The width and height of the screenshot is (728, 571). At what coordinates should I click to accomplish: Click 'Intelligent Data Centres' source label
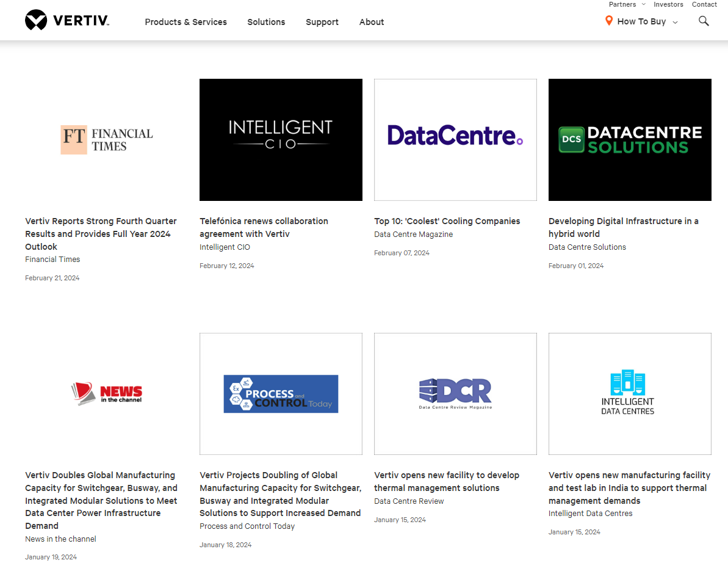[590, 514]
